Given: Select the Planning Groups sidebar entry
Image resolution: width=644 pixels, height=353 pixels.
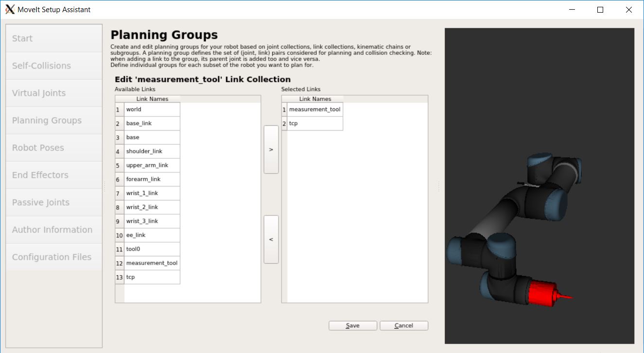Looking at the screenshot, I should point(53,120).
